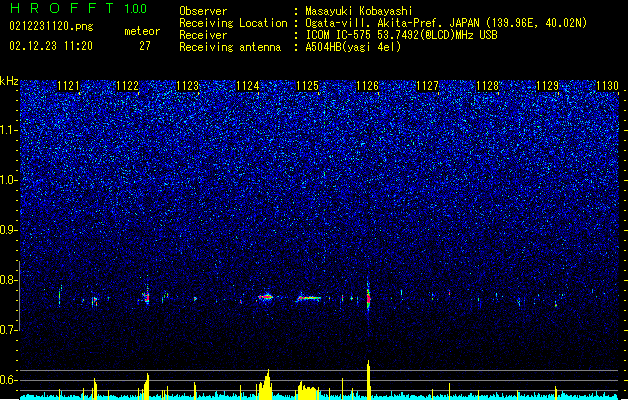Screen dimensions: 629x400
Task: Click the long echo trace before 1125
Action: pyautogui.click(x=308, y=298)
